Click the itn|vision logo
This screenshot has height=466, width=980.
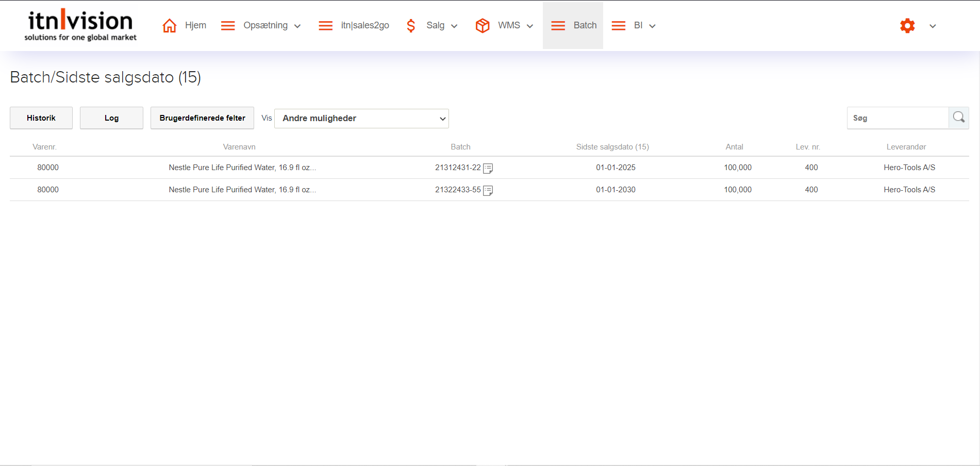(80, 25)
